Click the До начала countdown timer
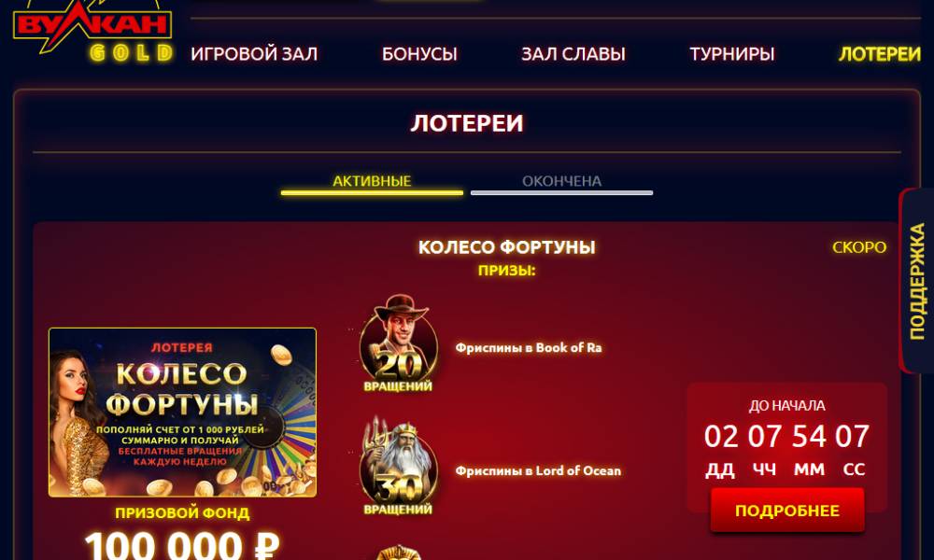The width and height of the screenshot is (934, 560). [786, 439]
